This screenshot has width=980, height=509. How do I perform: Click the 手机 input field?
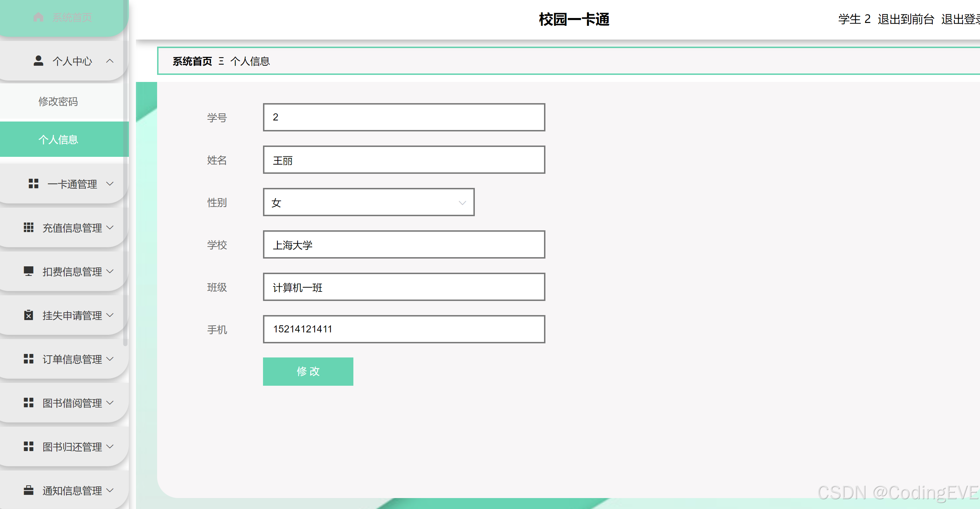coord(405,330)
